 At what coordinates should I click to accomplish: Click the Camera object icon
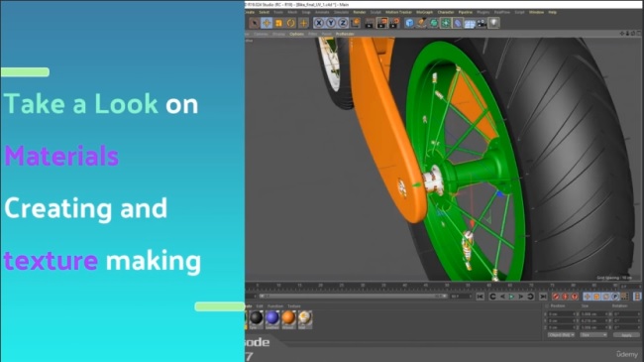click(482, 23)
